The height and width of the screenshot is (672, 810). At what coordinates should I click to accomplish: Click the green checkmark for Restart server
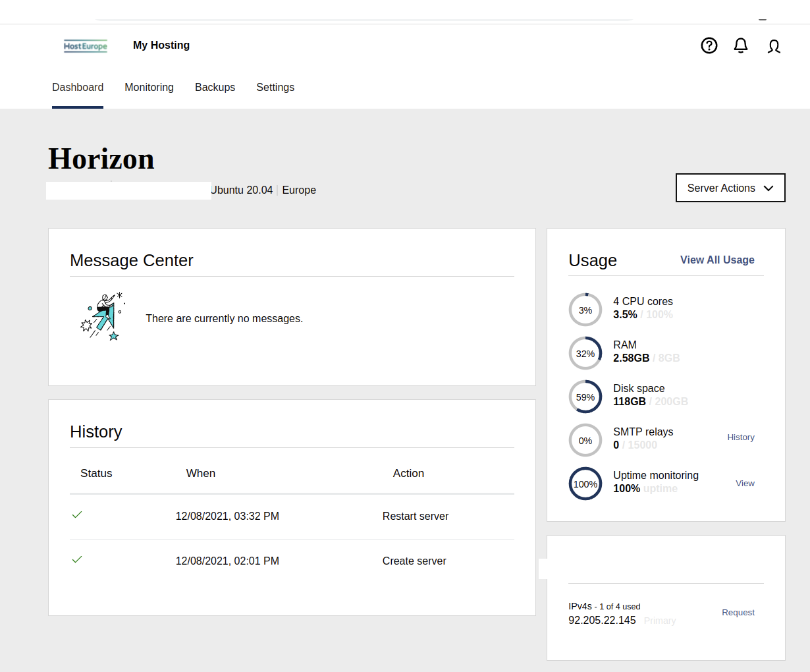pyautogui.click(x=77, y=515)
